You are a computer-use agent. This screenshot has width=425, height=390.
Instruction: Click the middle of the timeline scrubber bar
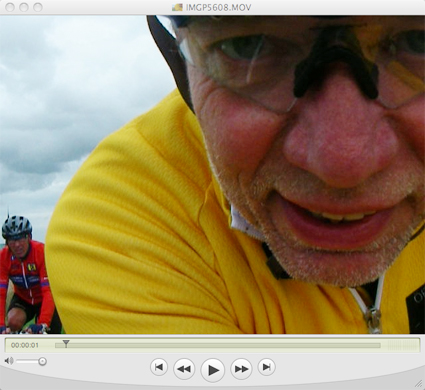click(x=218, y=346)
